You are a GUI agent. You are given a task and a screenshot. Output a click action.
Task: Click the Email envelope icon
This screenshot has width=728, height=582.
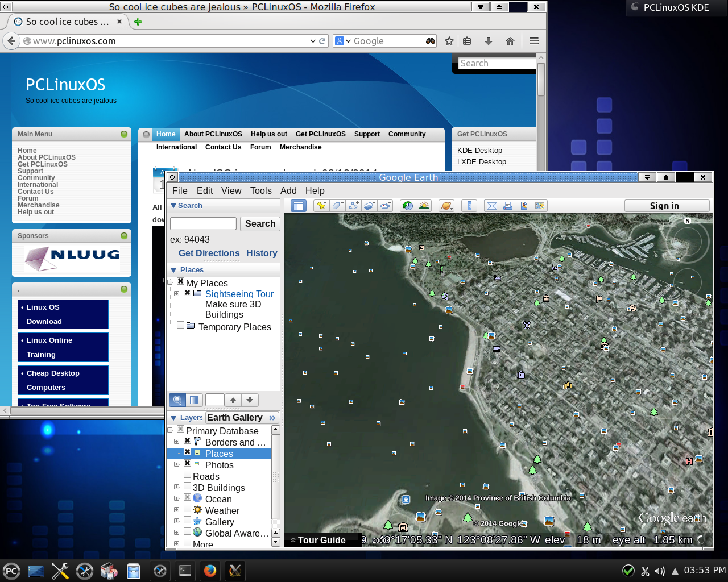click(492, 206)
